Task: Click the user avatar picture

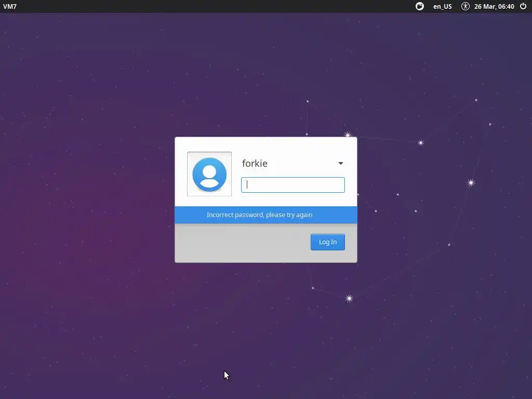Action: tap(209, 174)
